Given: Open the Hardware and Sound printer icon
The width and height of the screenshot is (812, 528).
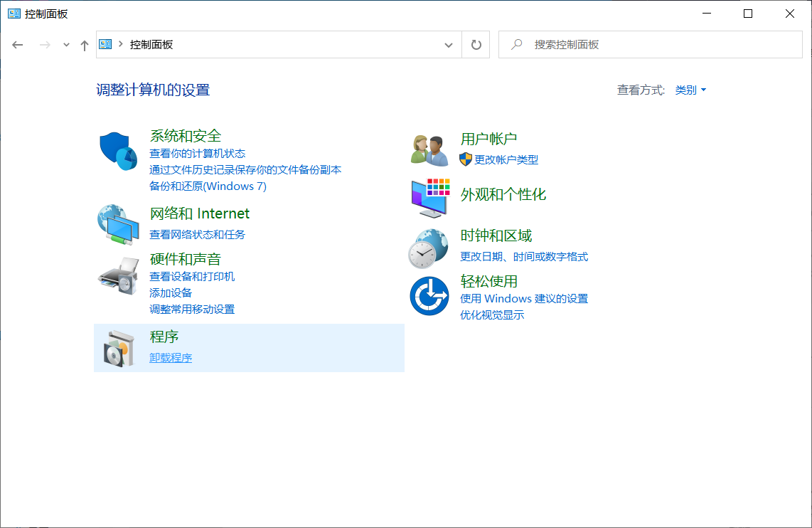Looking at the screenshot, I should pyautogui.click(x=119, y=275).
